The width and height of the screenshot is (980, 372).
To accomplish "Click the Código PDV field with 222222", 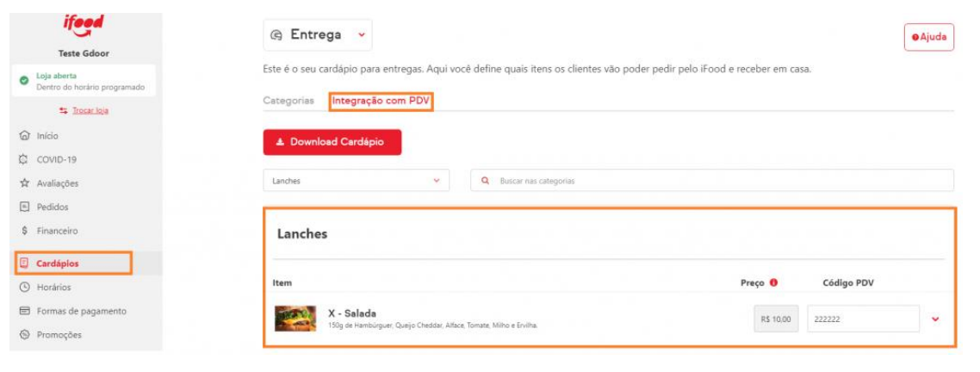I will (863, 319).
